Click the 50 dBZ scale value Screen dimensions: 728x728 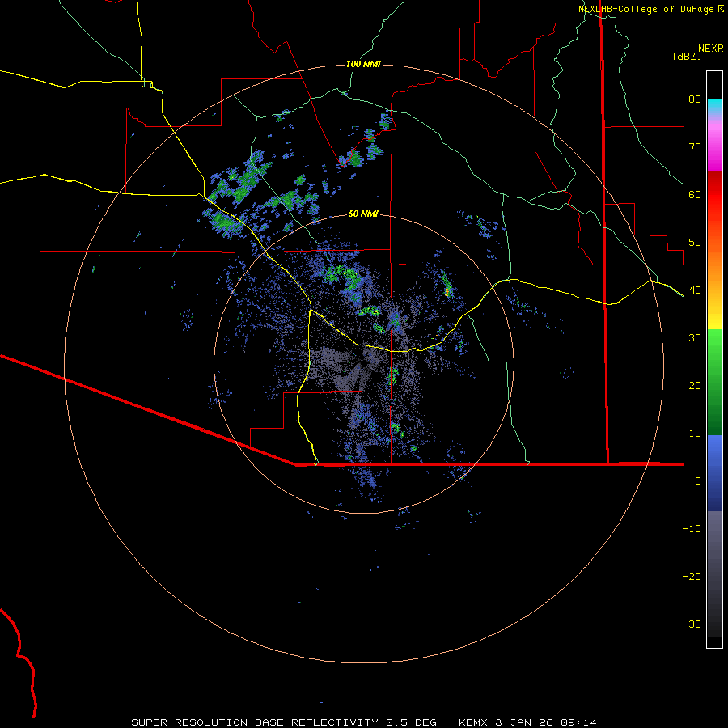tap(695, 243)
